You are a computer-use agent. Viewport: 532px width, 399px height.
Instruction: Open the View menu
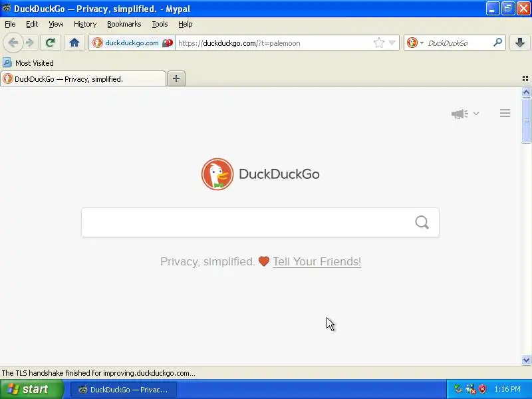[56, 24]
